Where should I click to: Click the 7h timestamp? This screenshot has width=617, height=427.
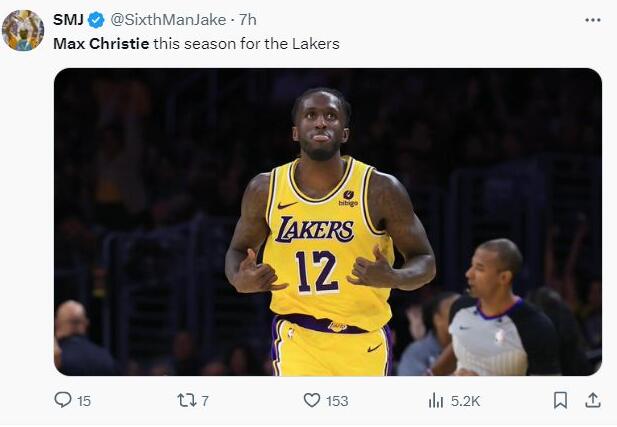tap(248, 20)
